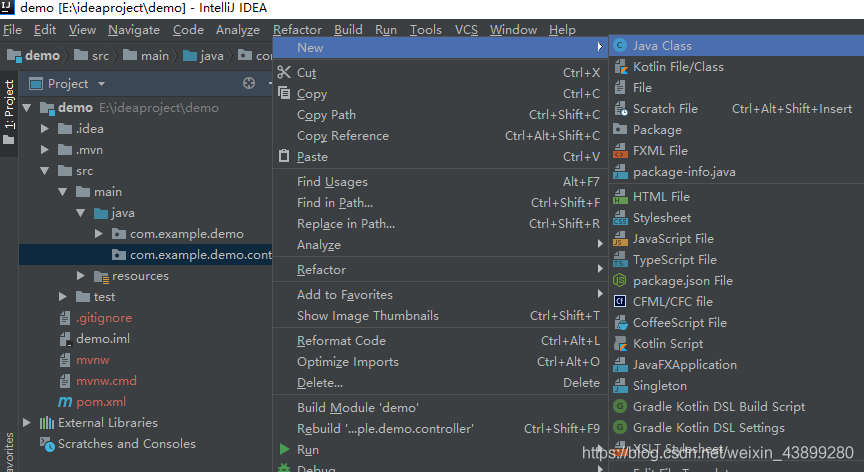Click package-info.java icon
Image resolution: width=864 pixels, height=472 pixels.
pos(620,172)
